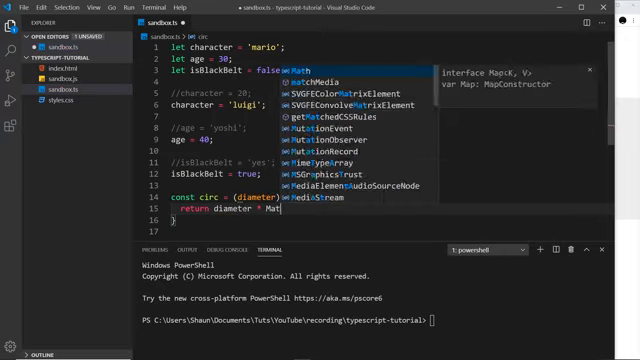Click the unsaved dot on sandbox.ts tab

(x=183, y=23)
